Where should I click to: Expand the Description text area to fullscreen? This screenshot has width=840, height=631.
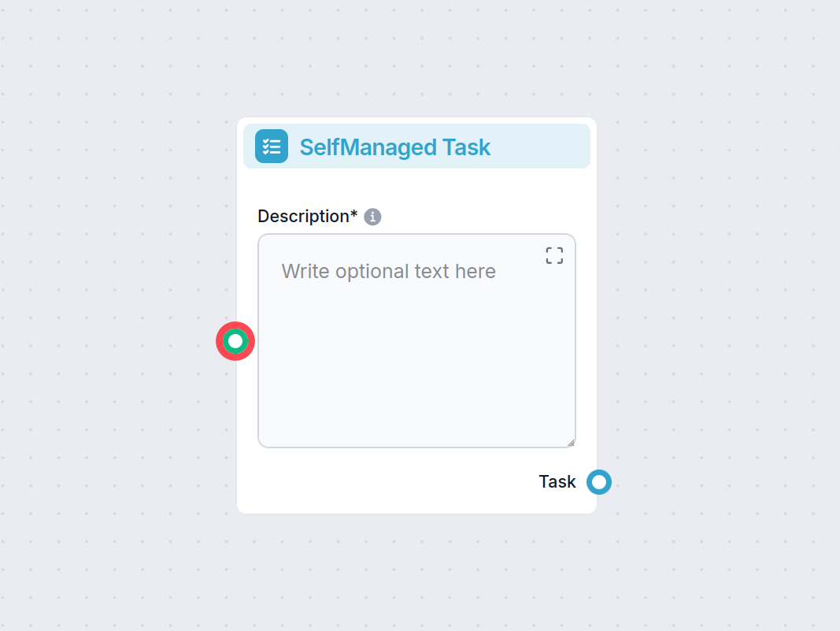554,255
